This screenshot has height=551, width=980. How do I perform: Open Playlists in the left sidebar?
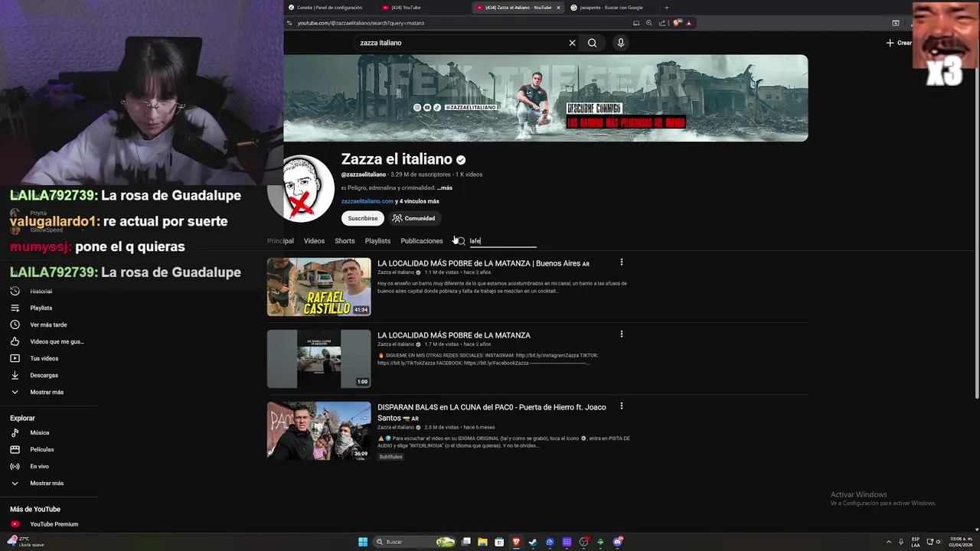(41, 308)
